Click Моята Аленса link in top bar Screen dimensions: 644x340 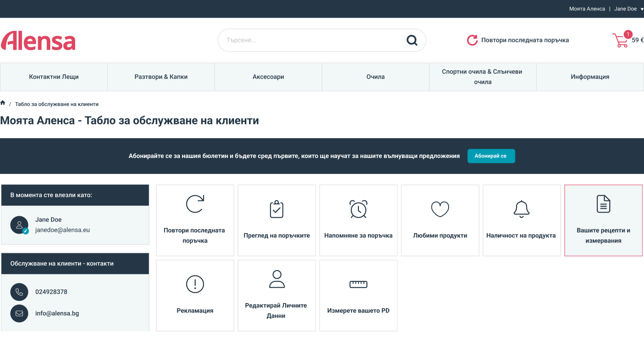click(x=587, y=9)
